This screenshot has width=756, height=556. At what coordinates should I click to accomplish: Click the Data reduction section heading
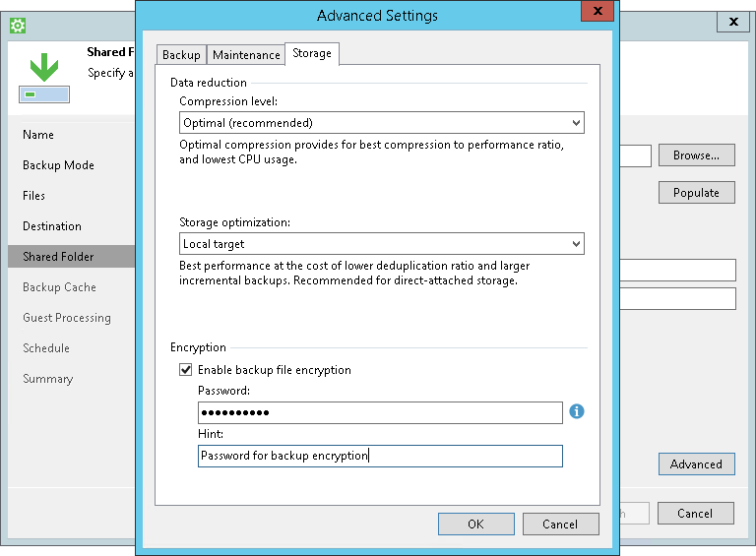[x=209, y=83]
